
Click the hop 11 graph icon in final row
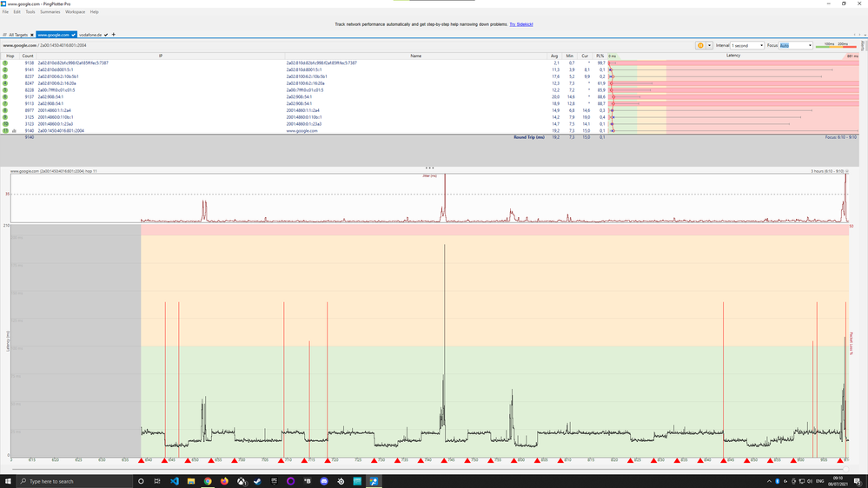point(14,130)
